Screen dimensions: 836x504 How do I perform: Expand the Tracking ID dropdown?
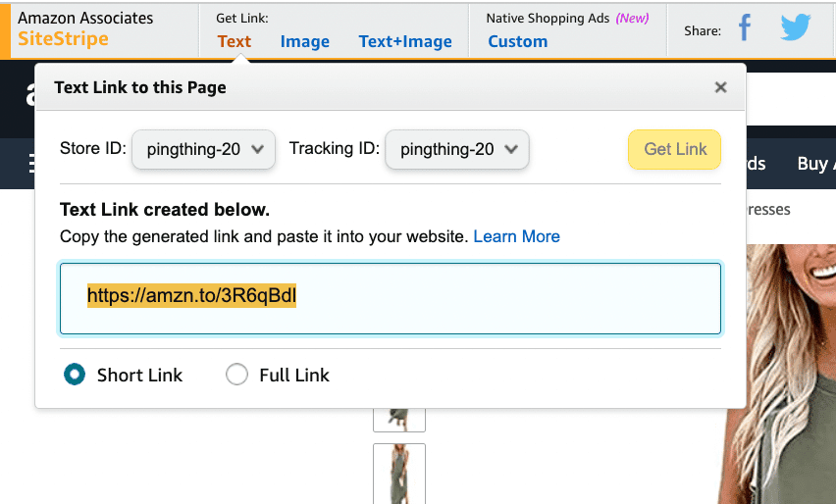pos(457,150)
